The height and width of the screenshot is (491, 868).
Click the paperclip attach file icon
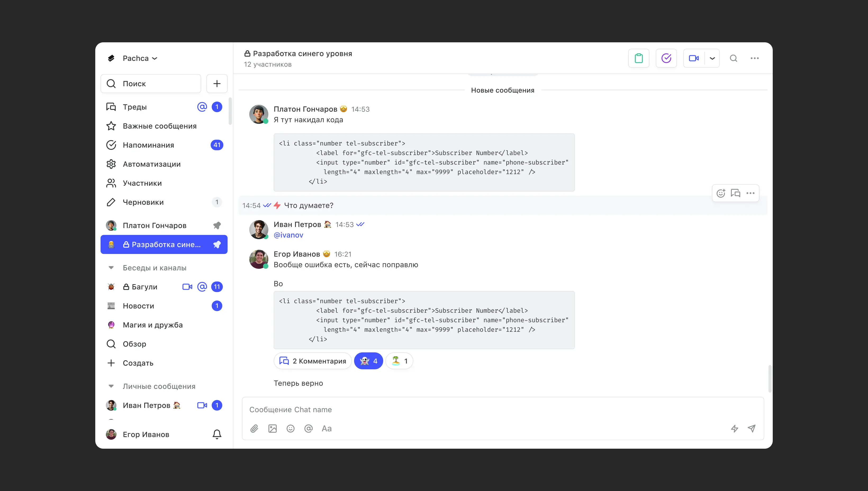click(254, 428)
